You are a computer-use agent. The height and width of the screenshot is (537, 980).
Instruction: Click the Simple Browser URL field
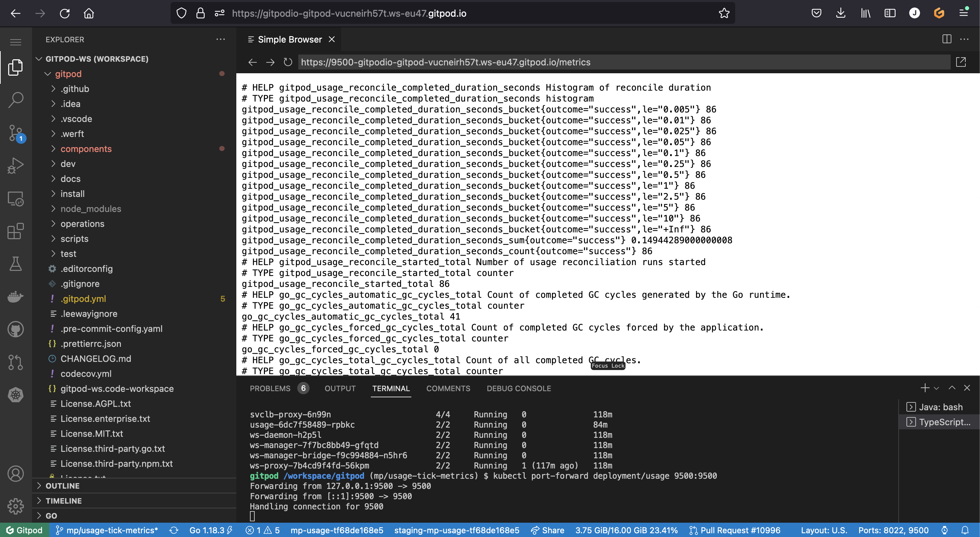tap(624, 62)
